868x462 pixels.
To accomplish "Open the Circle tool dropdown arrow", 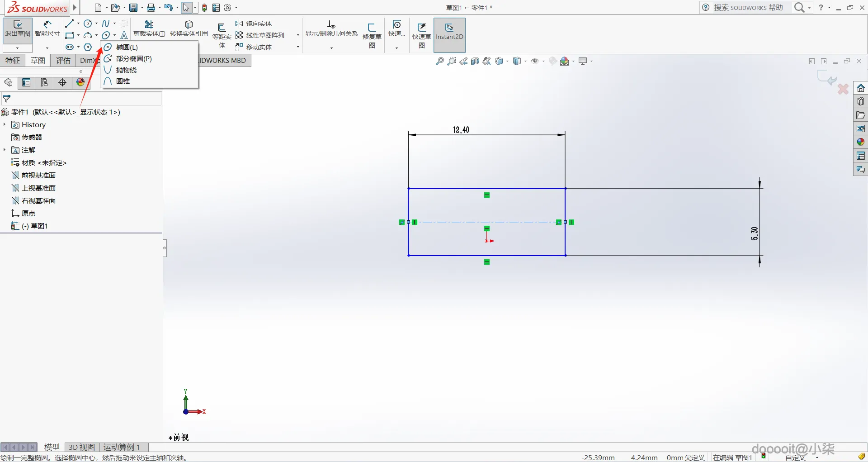I will click(x=96, y=24).
